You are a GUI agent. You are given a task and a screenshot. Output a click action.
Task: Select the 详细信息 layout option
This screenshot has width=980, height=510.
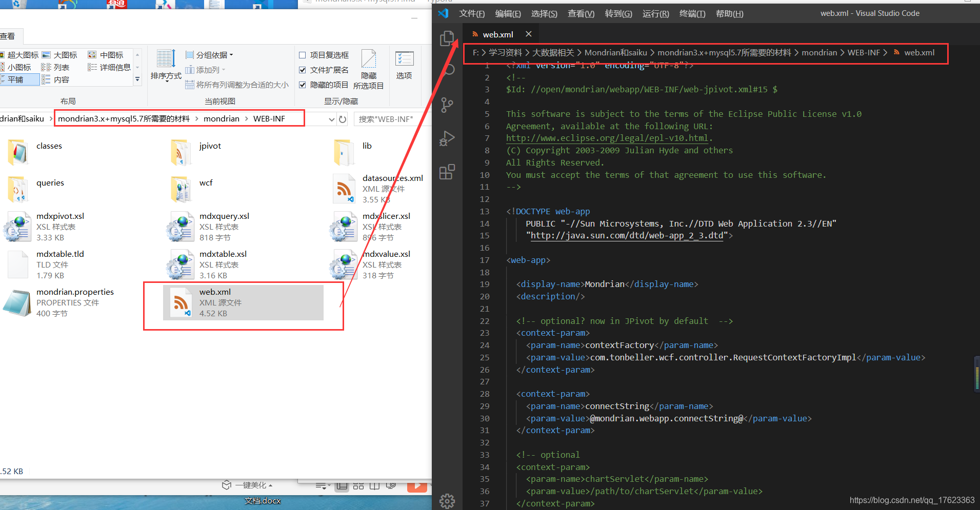[x=109, y=67]
